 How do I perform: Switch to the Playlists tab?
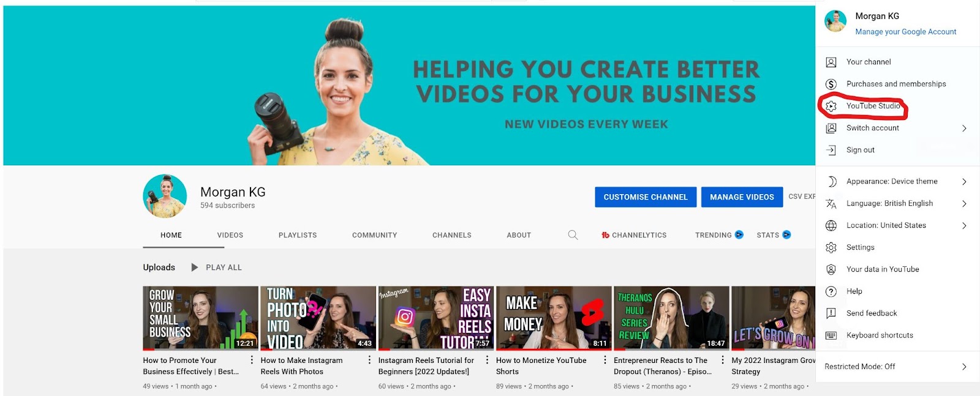[x=298, y=235]
